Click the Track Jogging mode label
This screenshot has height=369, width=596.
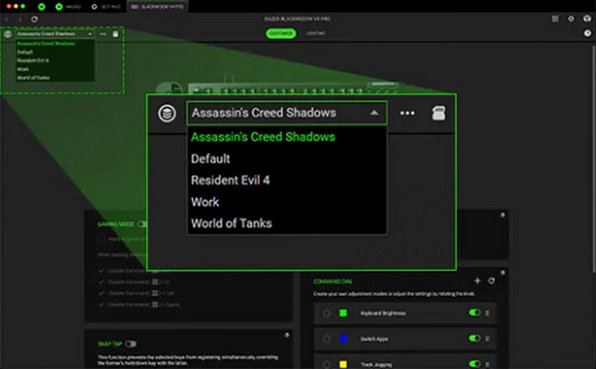pos(376,364)
